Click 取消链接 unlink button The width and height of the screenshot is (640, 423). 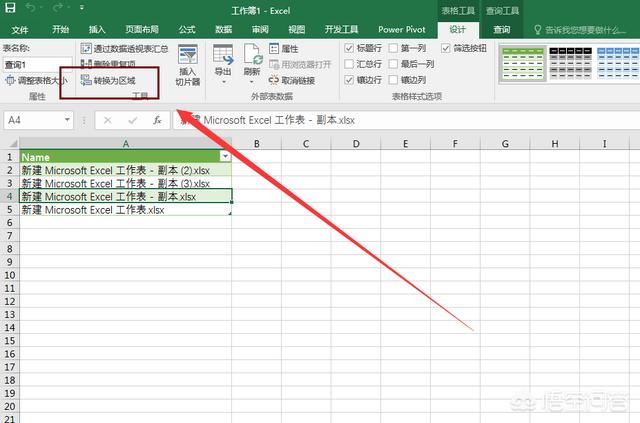[291, 80]
